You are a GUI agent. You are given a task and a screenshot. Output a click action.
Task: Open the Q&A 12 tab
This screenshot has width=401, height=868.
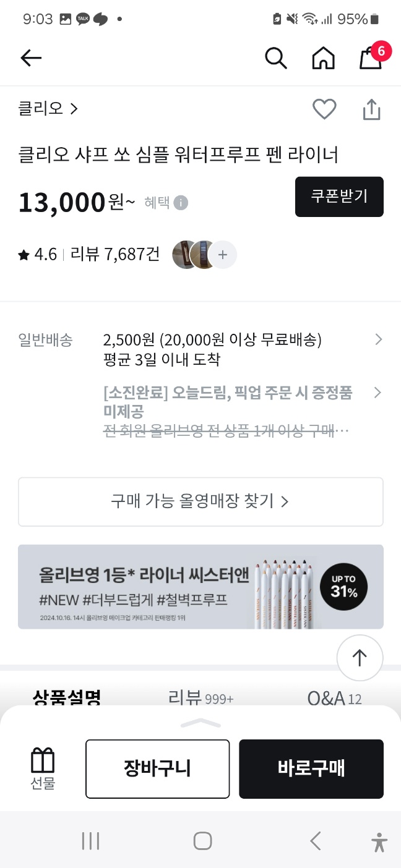click(334, 698)
